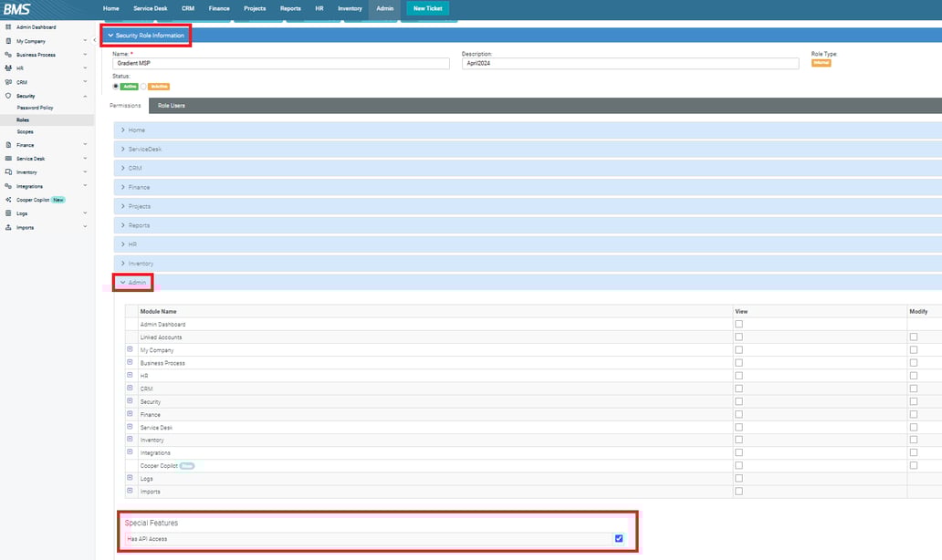Open the Reports menu in top bar

coord(290,7)
